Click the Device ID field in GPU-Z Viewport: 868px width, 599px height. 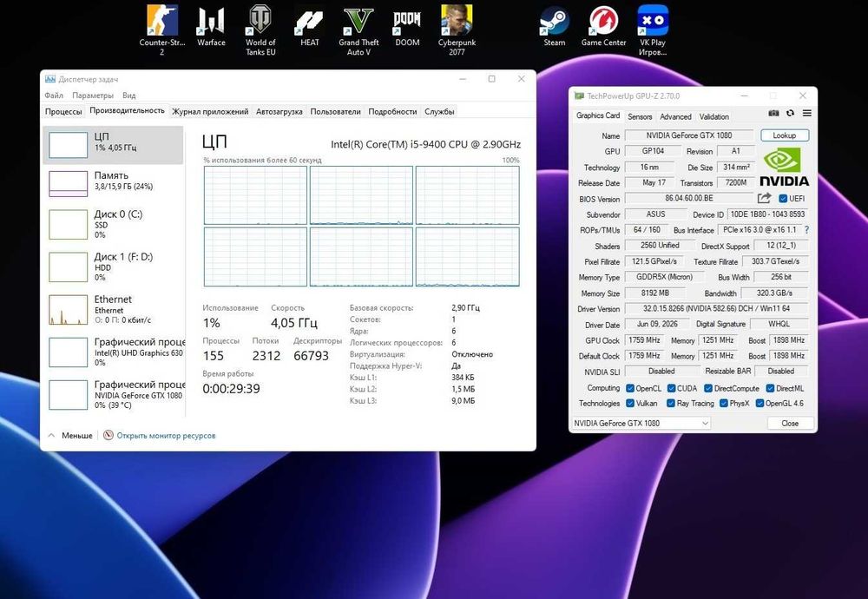tap(767, 214)
